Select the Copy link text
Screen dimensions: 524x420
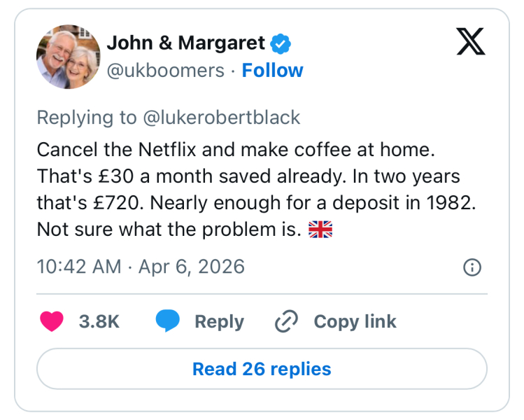point(355,321)
